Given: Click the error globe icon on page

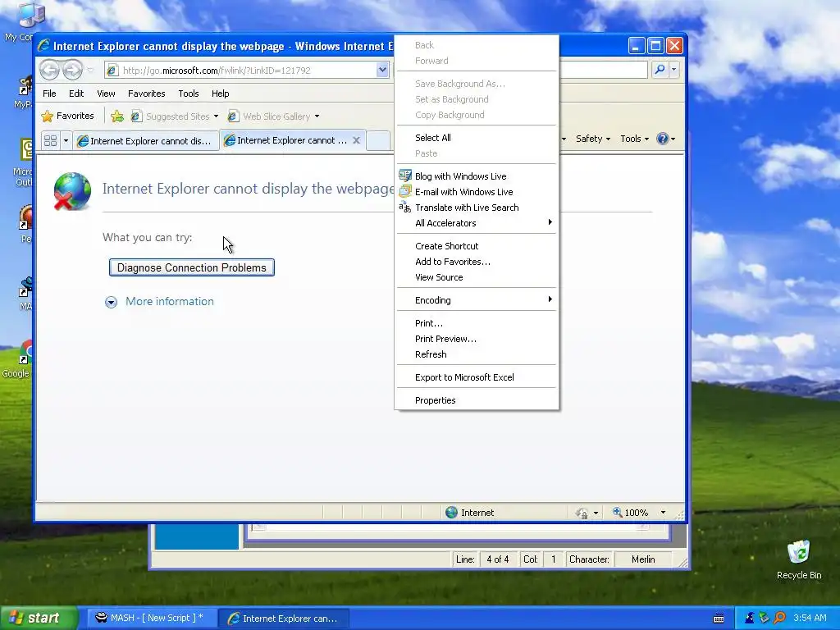Looking at the screenshot, I should click(x=72, y=191).
